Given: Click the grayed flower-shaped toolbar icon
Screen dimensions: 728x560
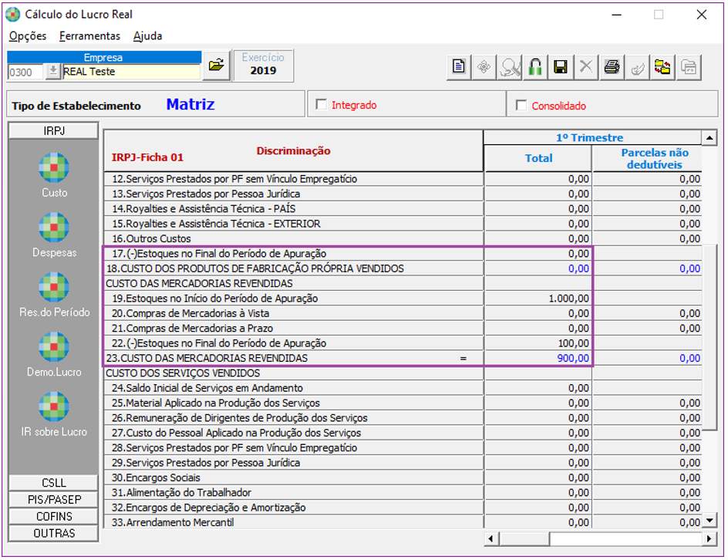Looking at the screenshot, I should coord(484,67).
